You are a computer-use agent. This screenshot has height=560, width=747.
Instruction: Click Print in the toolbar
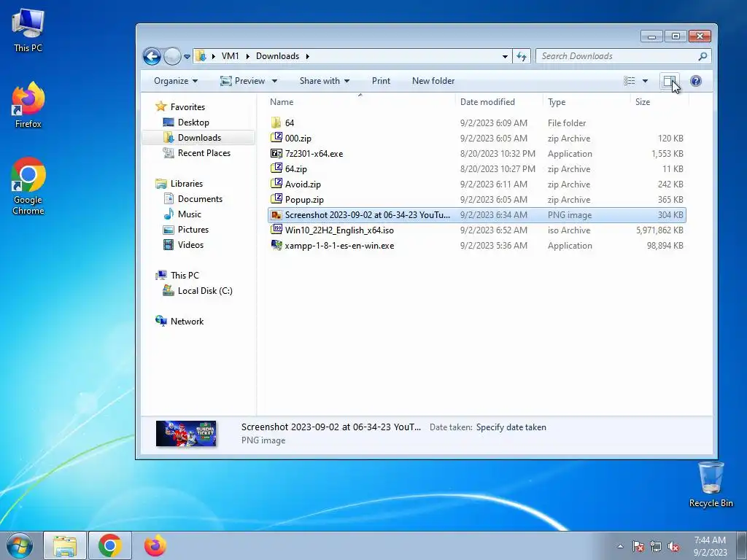point(381,81)
